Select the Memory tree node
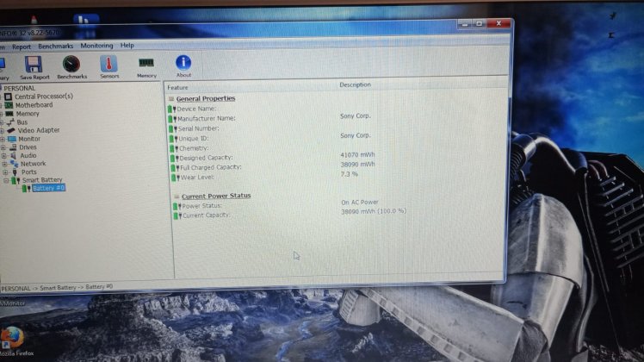 pos(27,114)
